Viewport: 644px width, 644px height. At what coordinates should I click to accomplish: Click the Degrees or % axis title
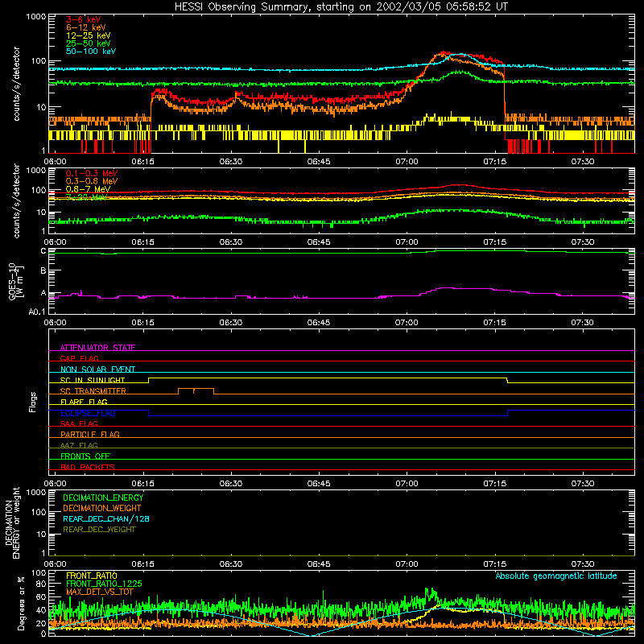pos(21,603)
